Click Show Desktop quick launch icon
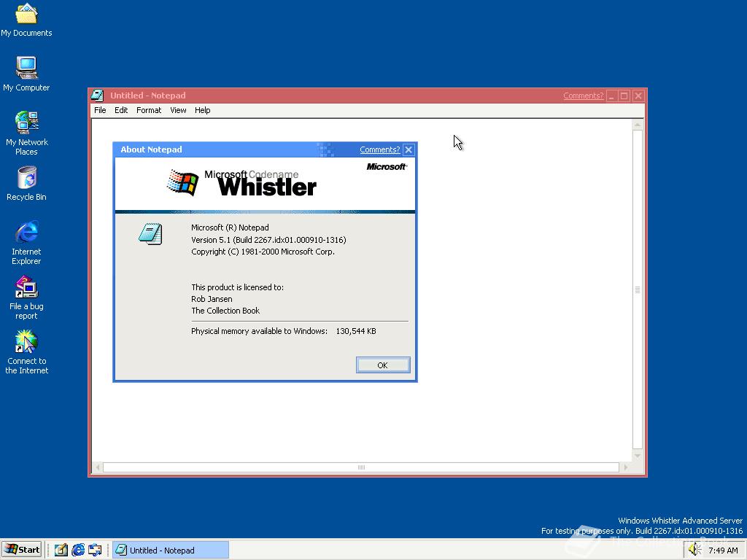This screenshot has height=560, width=747. tap(61, 550)
